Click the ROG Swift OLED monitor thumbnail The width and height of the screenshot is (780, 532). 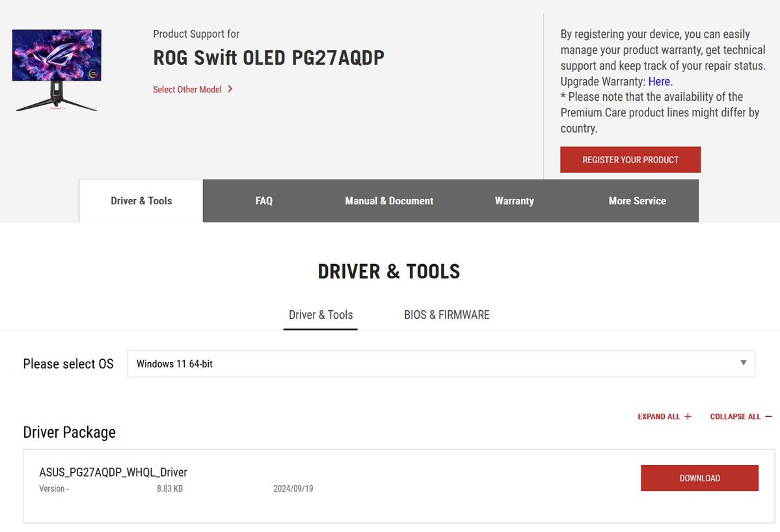coord(57,70)
